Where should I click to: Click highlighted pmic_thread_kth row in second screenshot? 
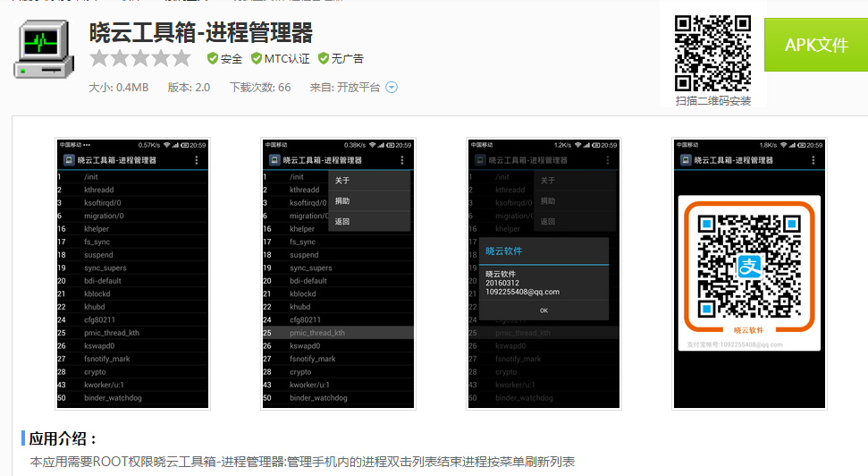[338, 333]
